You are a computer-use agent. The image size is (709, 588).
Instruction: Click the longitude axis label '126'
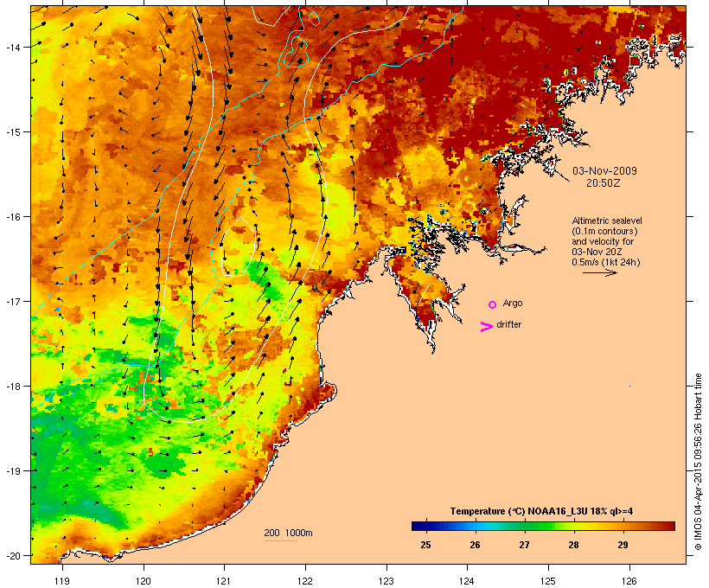(x=629, y=581)
